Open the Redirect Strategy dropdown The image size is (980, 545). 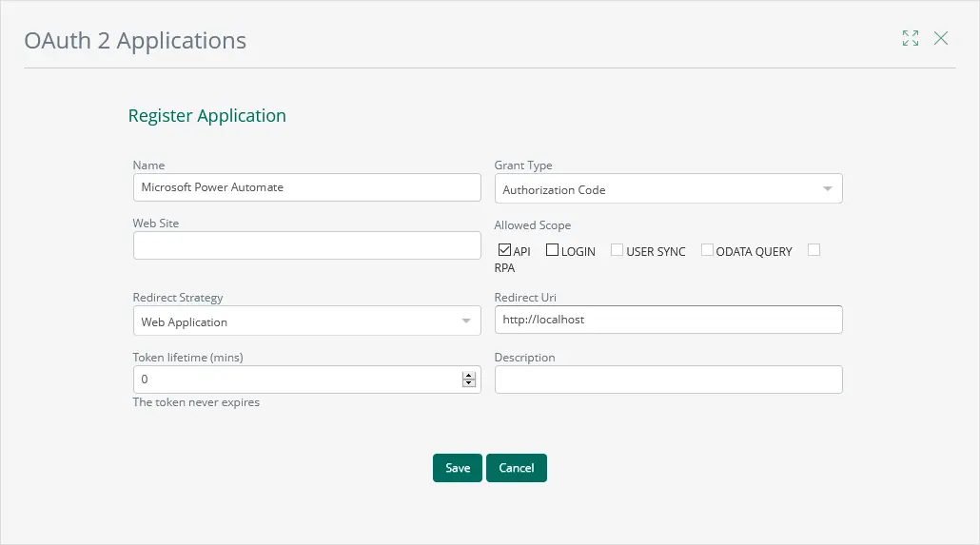tap(307, 321)
